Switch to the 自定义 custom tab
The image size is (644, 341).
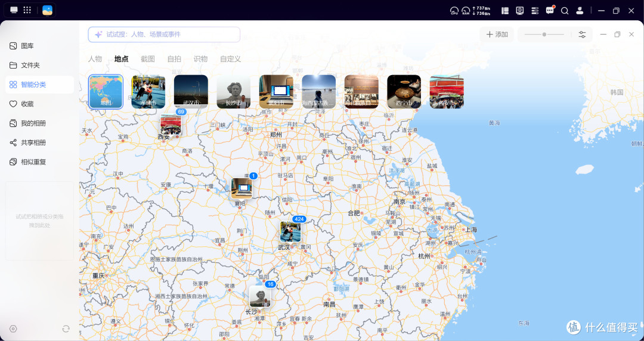click(x=230, y=59)
